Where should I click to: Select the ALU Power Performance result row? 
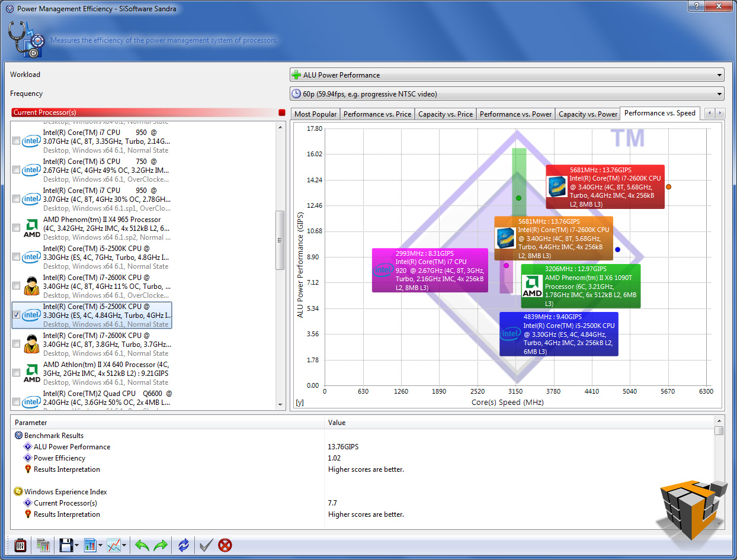pos(363,447)
